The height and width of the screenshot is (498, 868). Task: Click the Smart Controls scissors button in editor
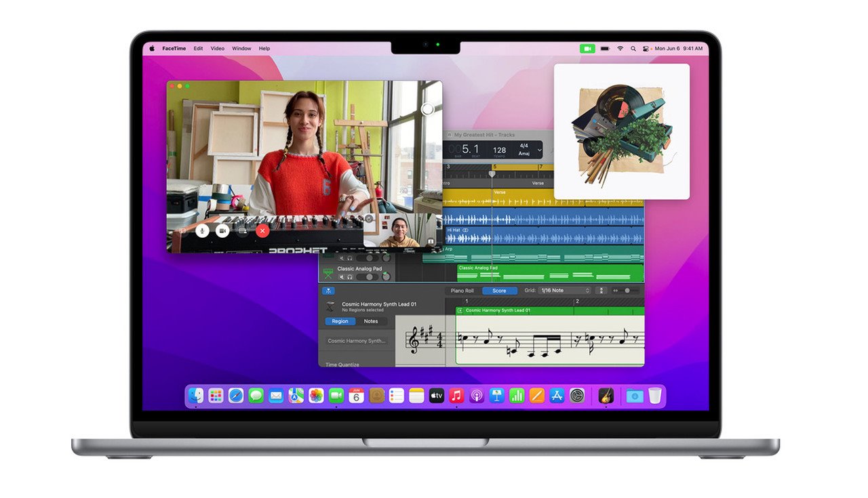tap(328, 291)
